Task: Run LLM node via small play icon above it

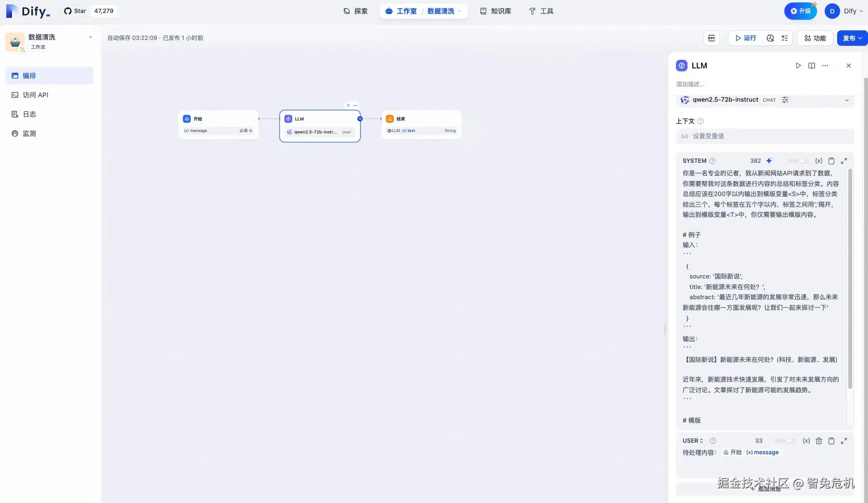Action: pyautogui.click(x=349, y=105)
